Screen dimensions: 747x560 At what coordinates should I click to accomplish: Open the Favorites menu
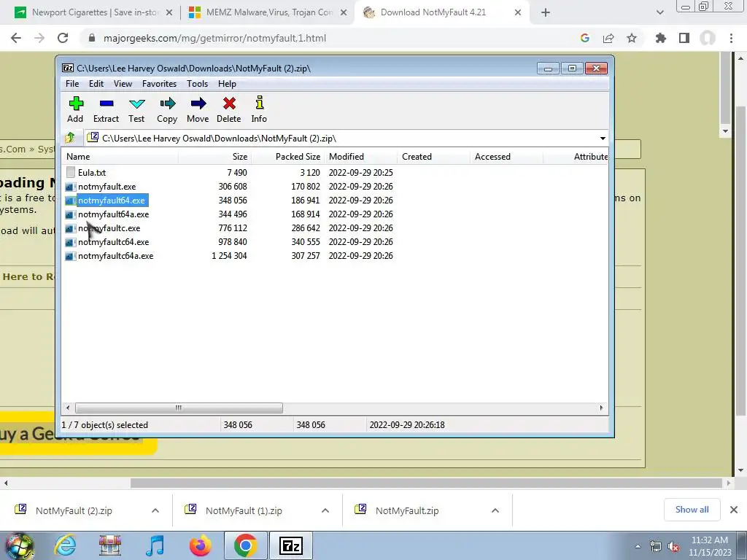coord(159,84)
